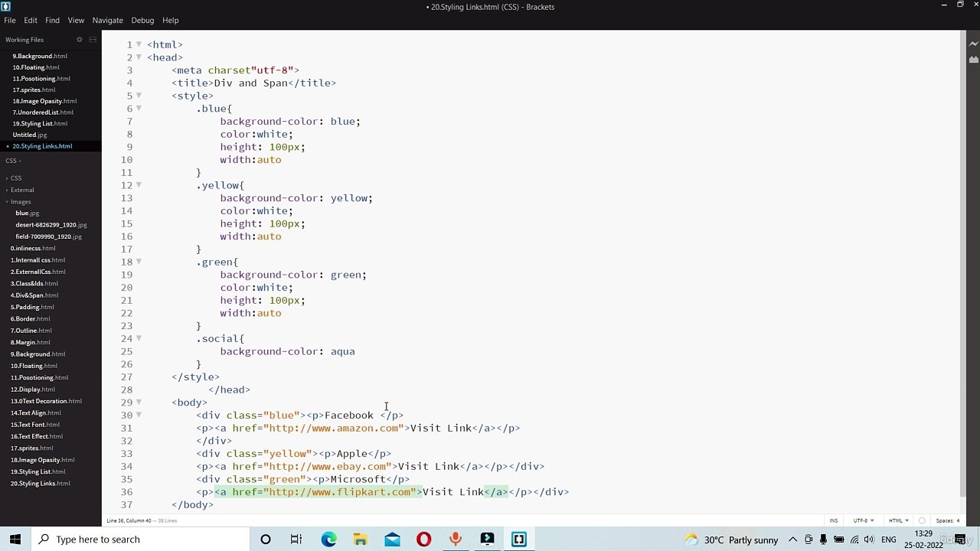
Task: Open the Navigate menu
Action: pyautogui.click(x=107, y=21)
